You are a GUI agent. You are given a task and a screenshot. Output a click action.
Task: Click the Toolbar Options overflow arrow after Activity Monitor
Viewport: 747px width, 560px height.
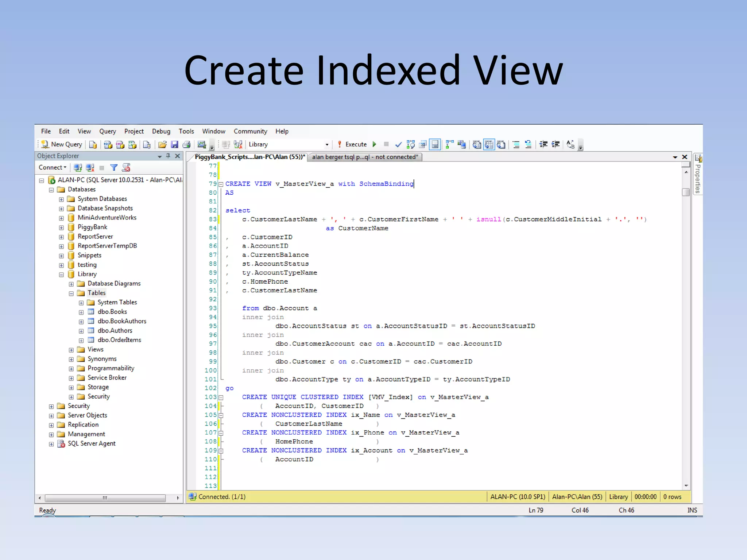[212, 147]
